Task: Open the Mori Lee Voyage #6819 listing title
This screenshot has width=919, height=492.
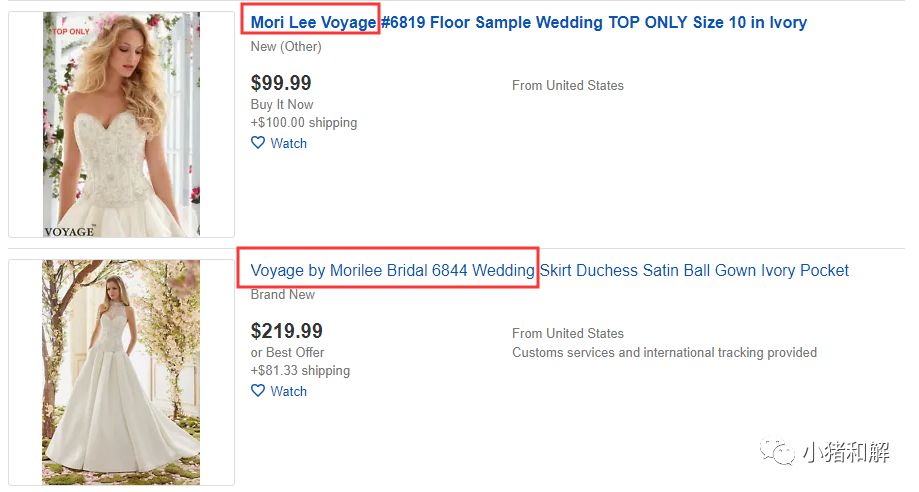Action: click(x=528, y=22)
